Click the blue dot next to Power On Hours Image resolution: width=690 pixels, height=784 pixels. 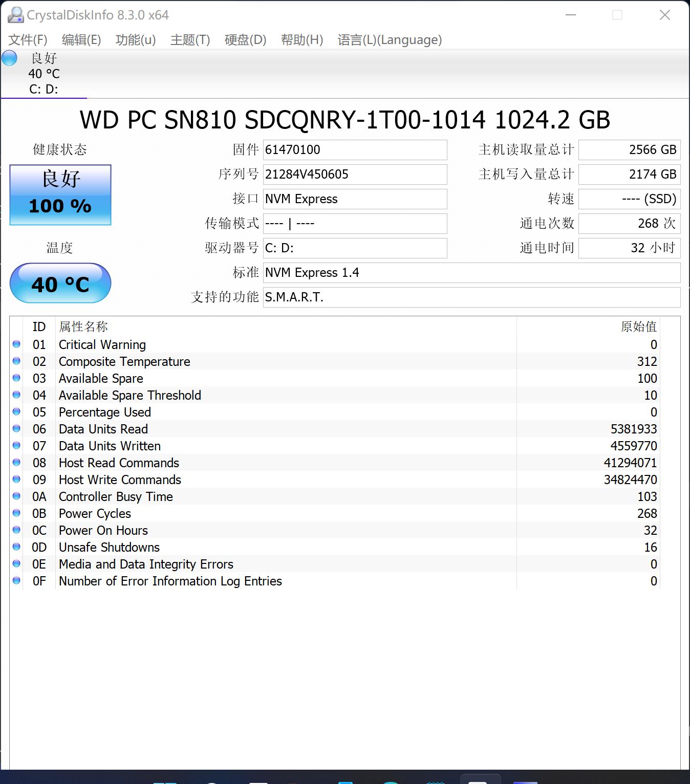pos(17,530)
